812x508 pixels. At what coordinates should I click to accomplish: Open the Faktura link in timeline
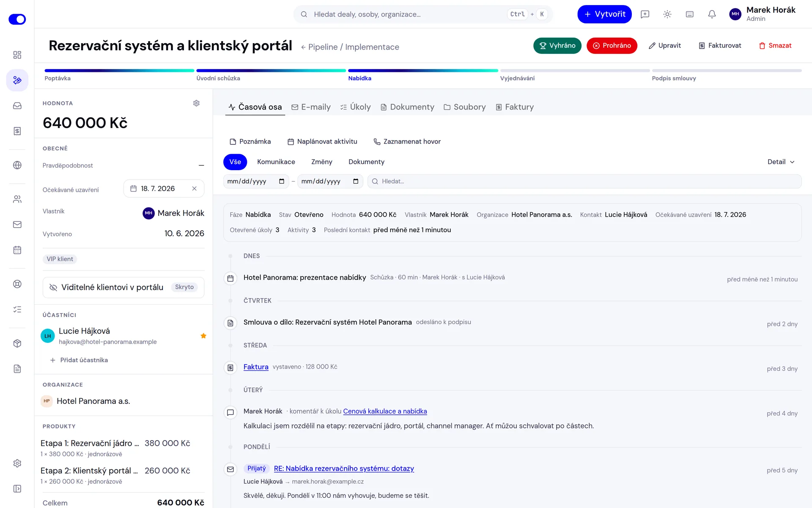click(256, 367)
